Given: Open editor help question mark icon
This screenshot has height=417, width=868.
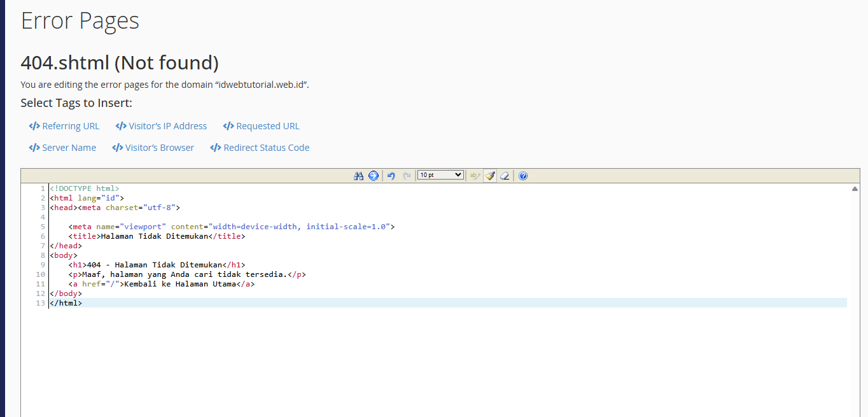Looking at the screenshot, I should [523, 176].
